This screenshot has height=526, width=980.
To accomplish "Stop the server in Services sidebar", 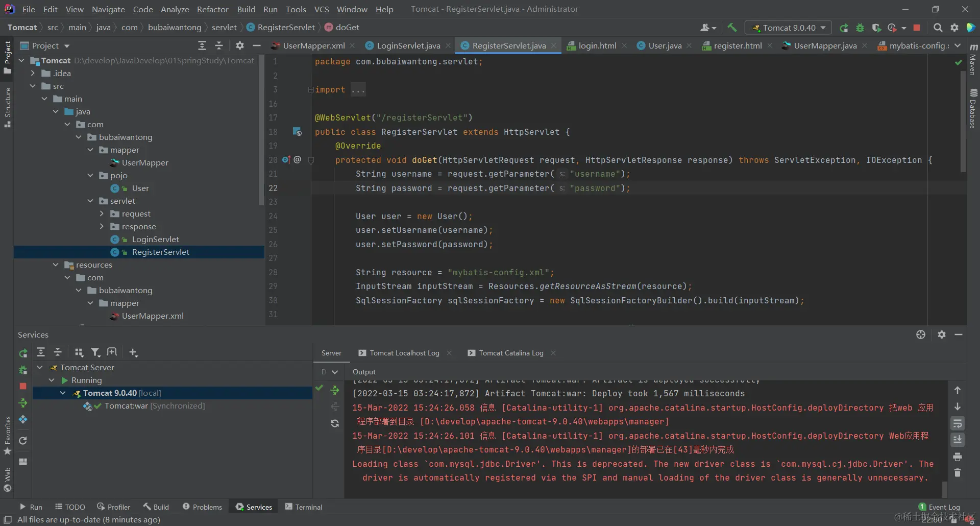I will coord(23,387).
